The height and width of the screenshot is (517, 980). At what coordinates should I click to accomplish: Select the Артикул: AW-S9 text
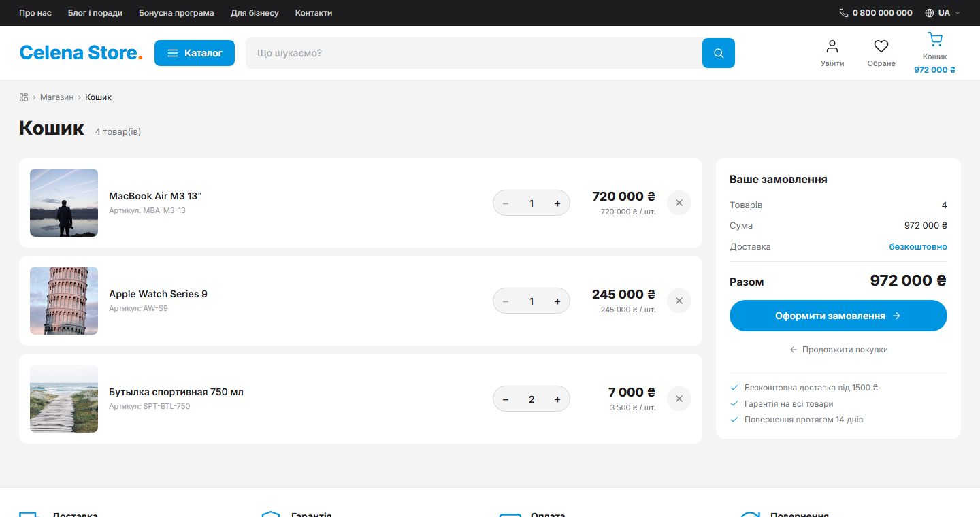point(138,308)
